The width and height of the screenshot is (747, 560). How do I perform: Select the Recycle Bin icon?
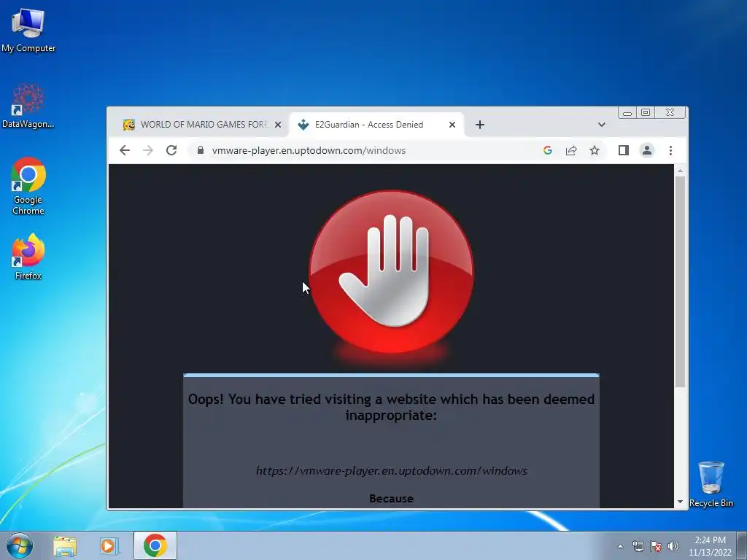click(x=711, y=484)
